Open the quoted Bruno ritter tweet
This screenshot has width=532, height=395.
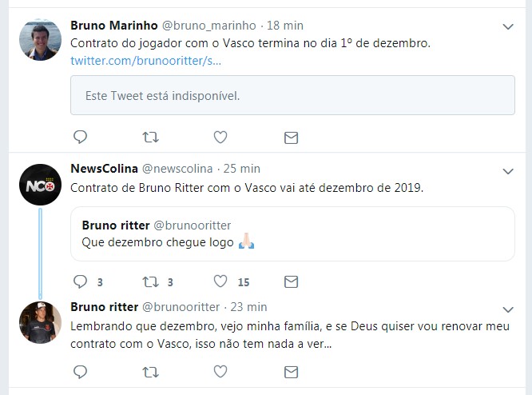(x=292, y=233)
